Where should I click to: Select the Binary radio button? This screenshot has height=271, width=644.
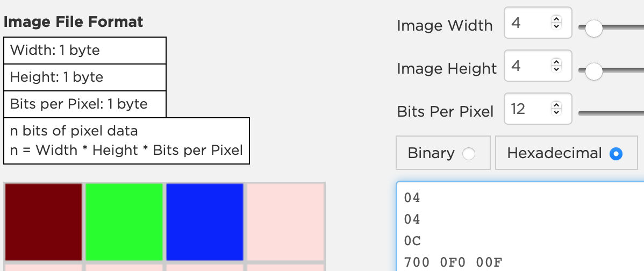tap(469, 154)
